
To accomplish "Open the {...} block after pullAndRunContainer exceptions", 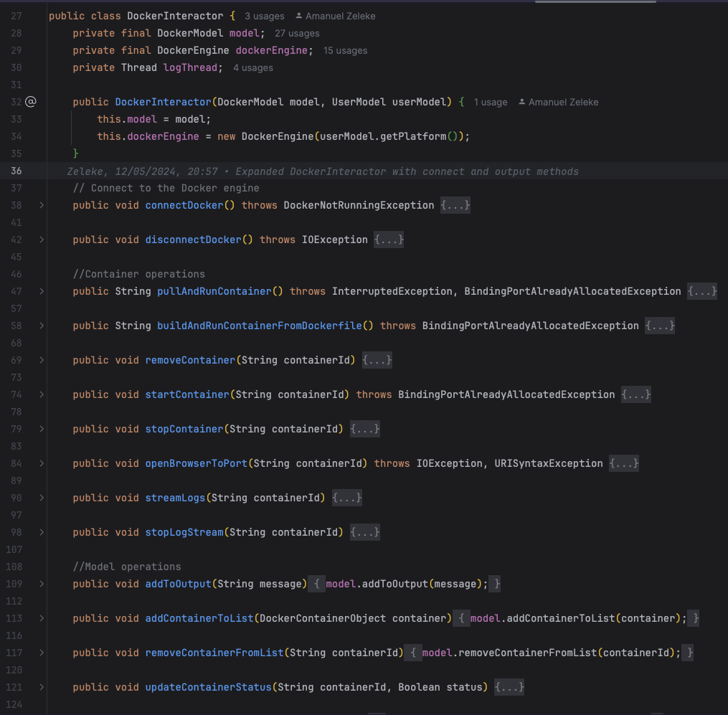I will (702, 291).
